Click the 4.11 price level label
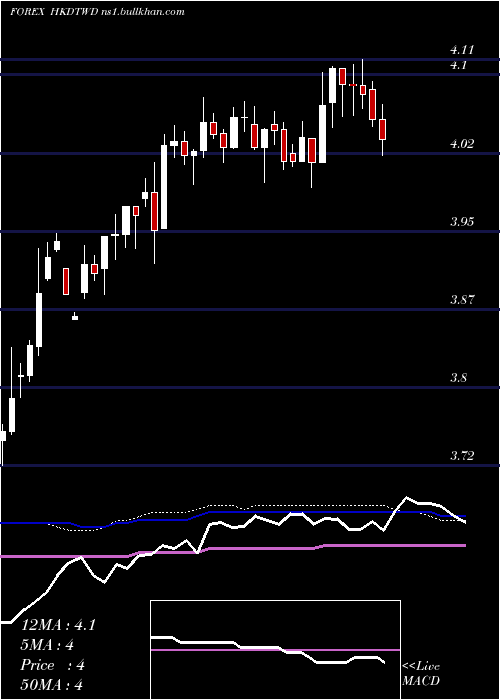The image size is (500, 700). tap(462, 50)
